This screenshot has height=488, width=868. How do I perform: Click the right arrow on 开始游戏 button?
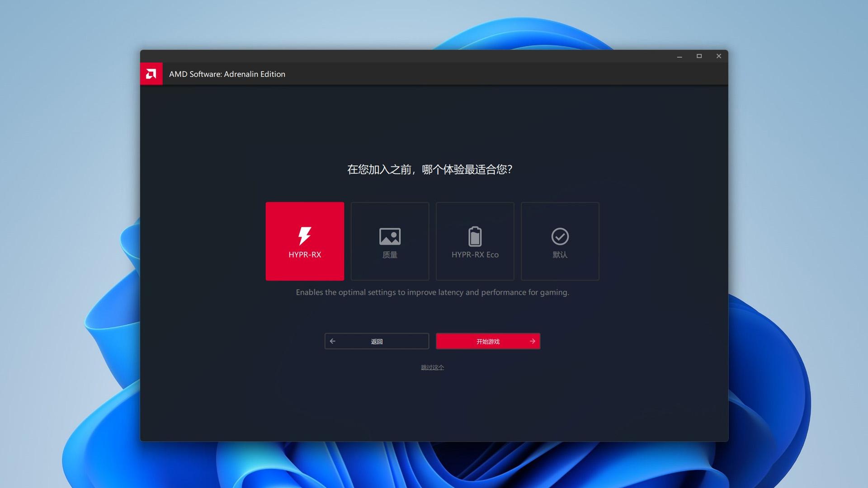tap(532, 341)
